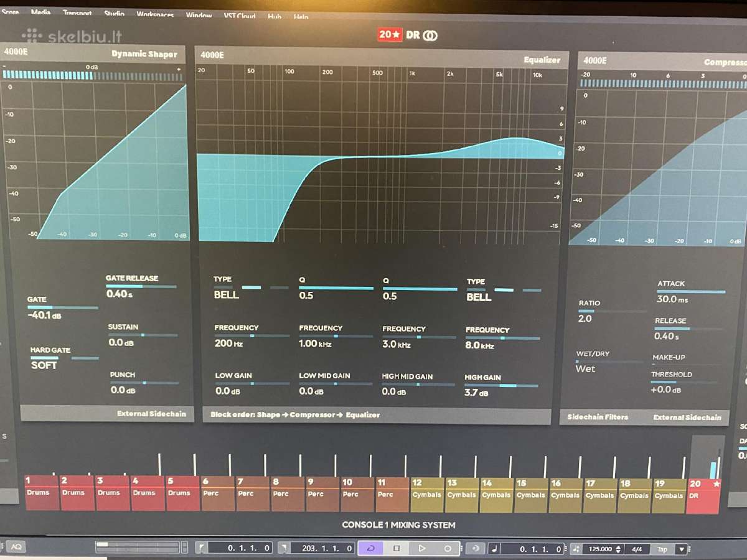Click the AQ button in the transport bar
Viewport: 747px width, 560px height.
[16, 547]
